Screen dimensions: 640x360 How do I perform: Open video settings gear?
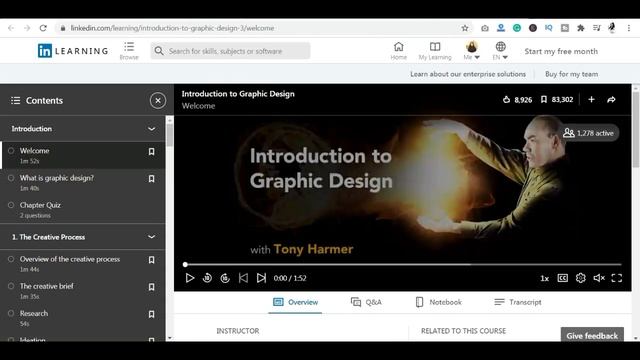click(580, 278)
